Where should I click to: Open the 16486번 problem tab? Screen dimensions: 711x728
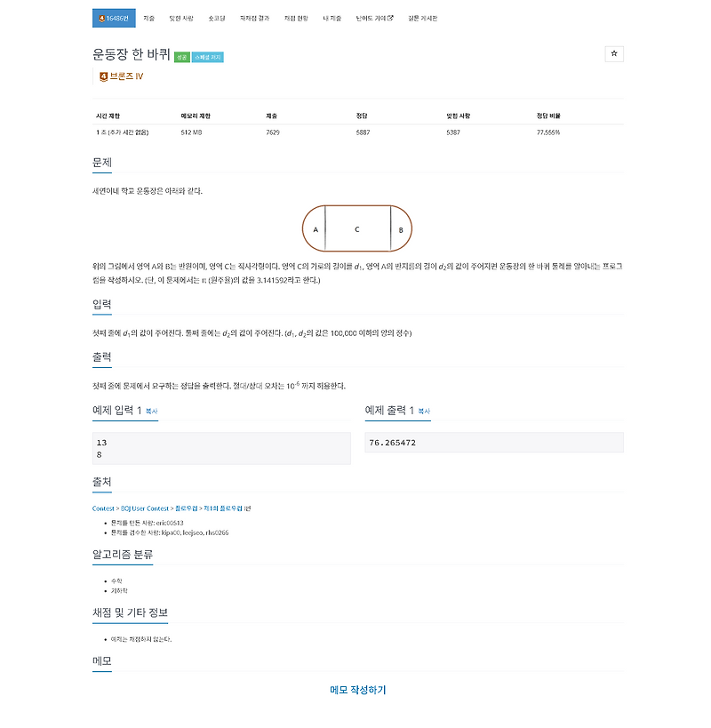click(x=114, y=18)
